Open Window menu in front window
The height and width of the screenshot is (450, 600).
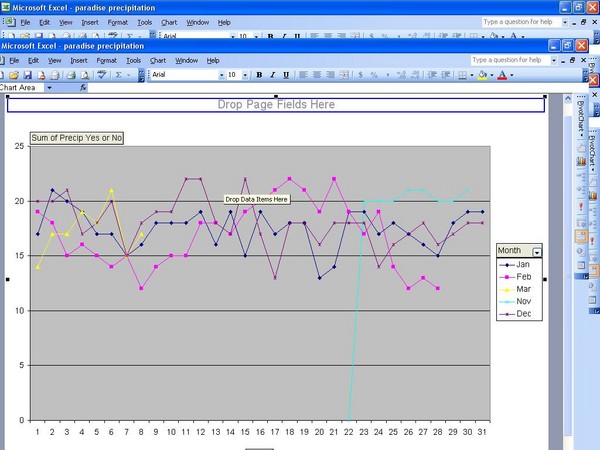(x=187, y=60)
